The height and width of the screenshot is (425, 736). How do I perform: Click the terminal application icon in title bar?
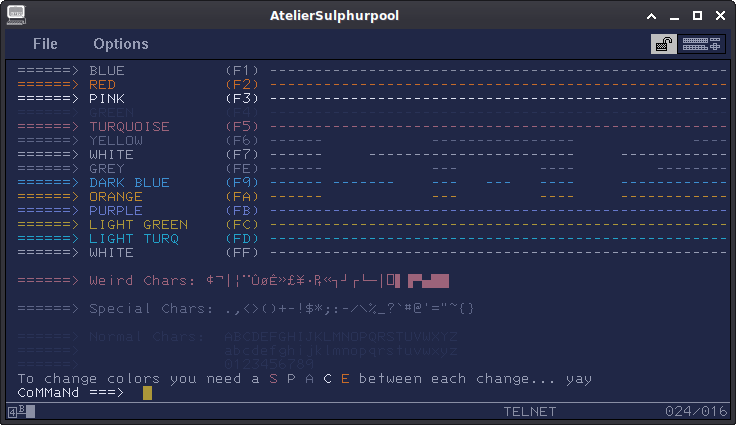click(x=16, y=15)
